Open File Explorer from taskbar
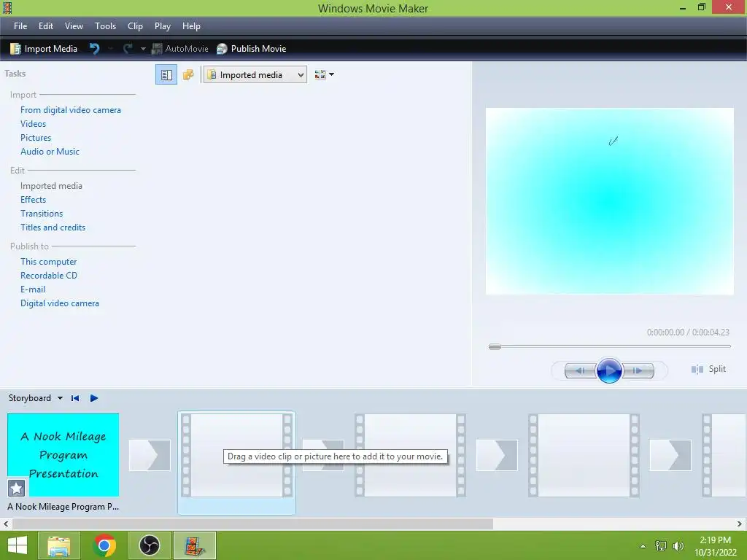The width and height of the screenshot is (747, 560). 59,545
